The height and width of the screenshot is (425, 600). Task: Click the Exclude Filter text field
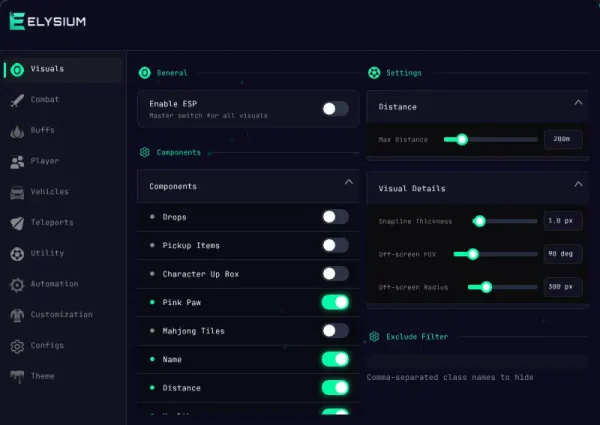477,361
